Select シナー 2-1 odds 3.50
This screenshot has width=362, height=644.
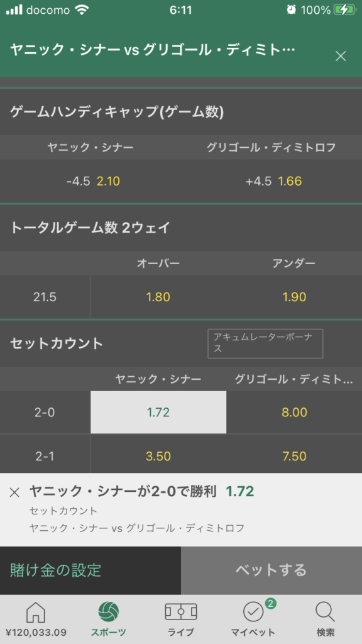point(158,456)
